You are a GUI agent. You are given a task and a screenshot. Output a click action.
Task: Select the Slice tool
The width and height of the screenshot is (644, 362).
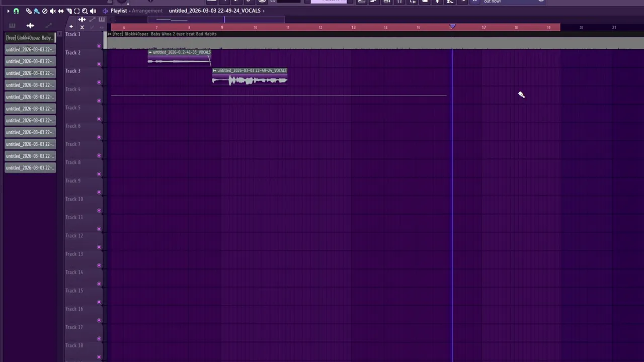69,11
